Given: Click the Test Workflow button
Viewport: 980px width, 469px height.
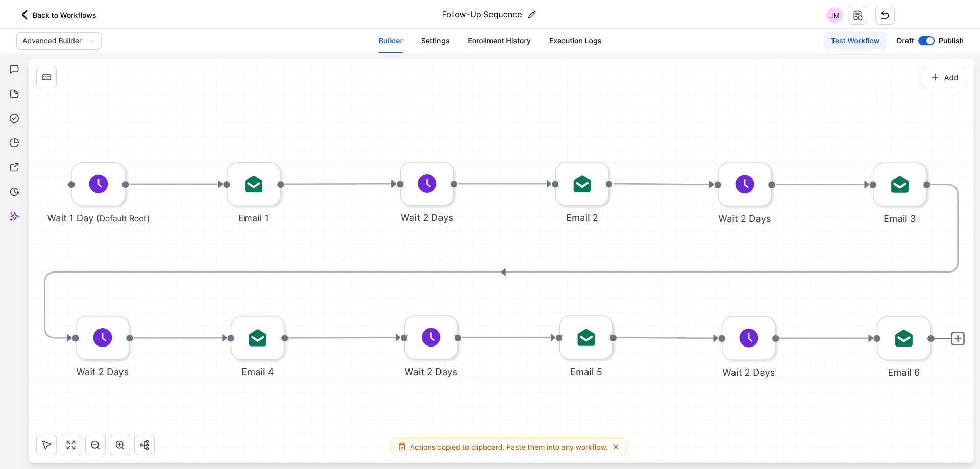Looking at the screenshot, I should [855, 41].
